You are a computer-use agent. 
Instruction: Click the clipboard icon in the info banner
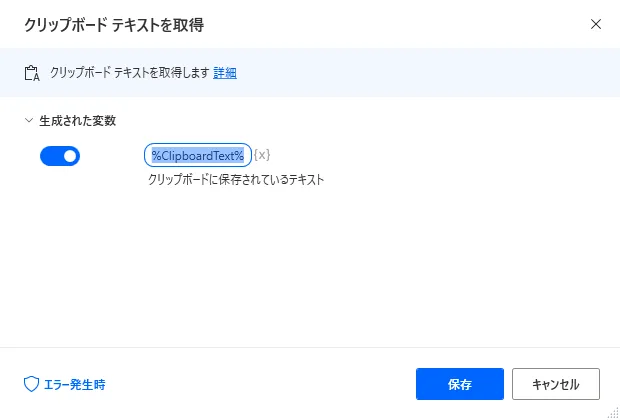pos(30,72)
